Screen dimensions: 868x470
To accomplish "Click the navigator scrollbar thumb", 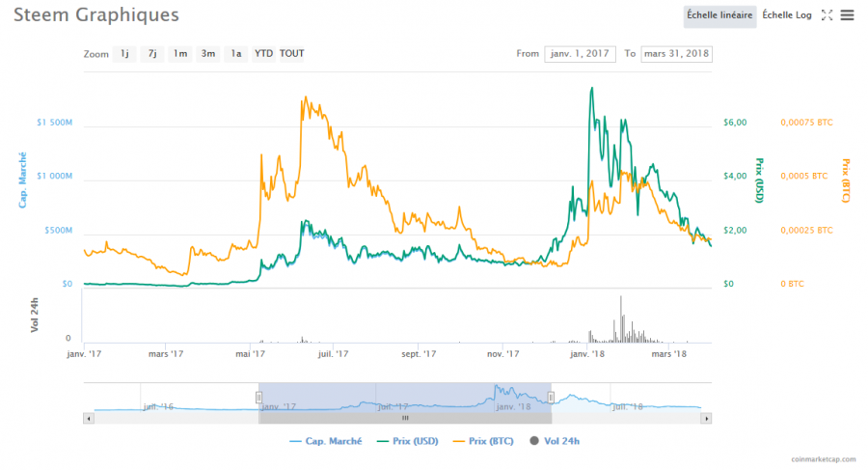I will (x=405, y=418).
